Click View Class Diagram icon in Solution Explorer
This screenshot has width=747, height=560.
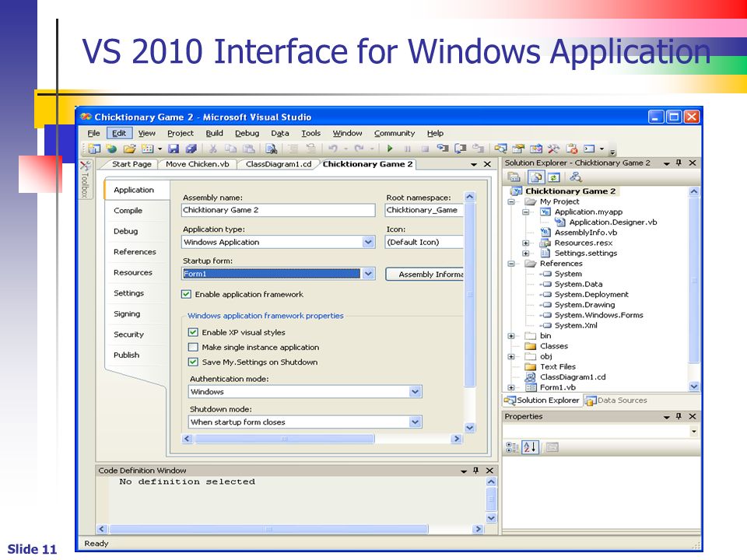[x=576, y=177]
